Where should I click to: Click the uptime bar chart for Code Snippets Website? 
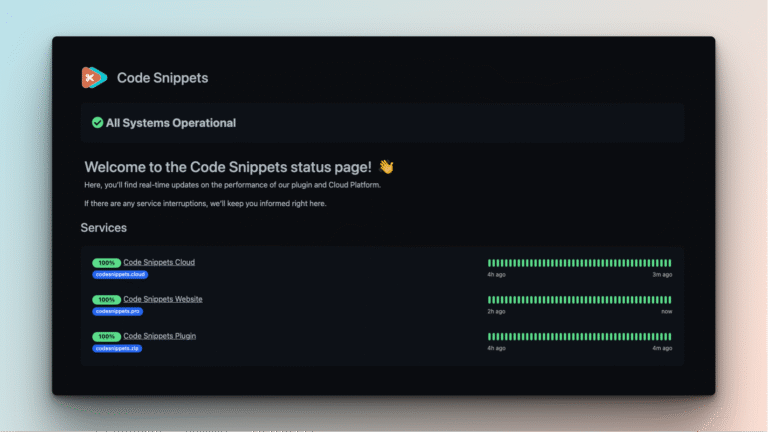[579, 300]
